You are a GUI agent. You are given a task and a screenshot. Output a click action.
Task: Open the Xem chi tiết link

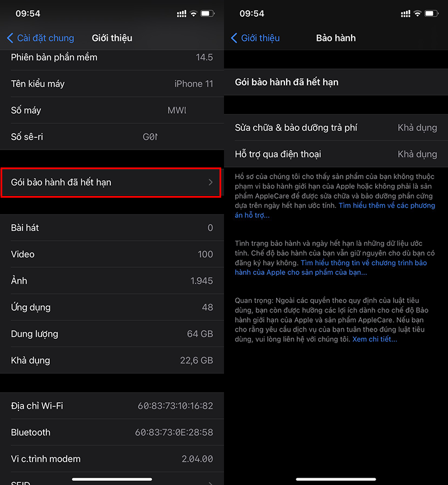click(375, 339)
